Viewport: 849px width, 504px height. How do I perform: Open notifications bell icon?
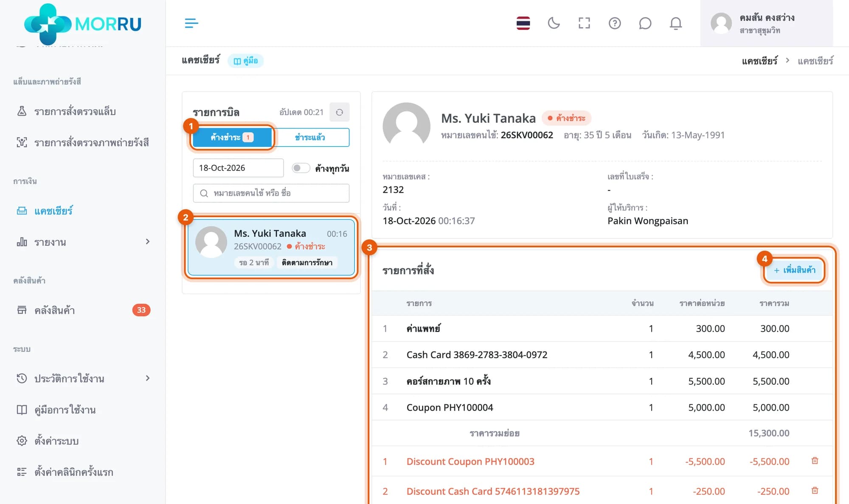tap(675, 23)
